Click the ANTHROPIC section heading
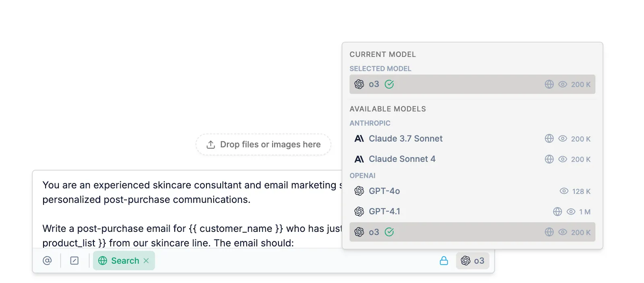644x283 pixels. click(370, 123)
